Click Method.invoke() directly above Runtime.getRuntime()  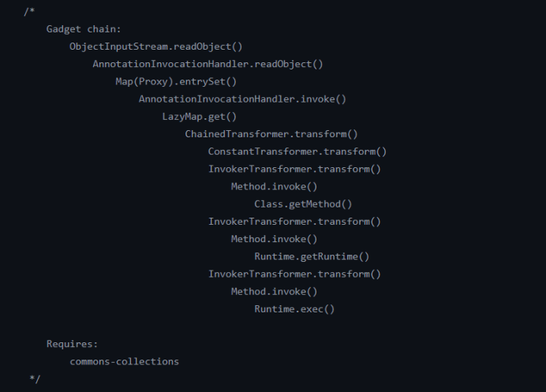pyautogui.click(x=274, y=239)
